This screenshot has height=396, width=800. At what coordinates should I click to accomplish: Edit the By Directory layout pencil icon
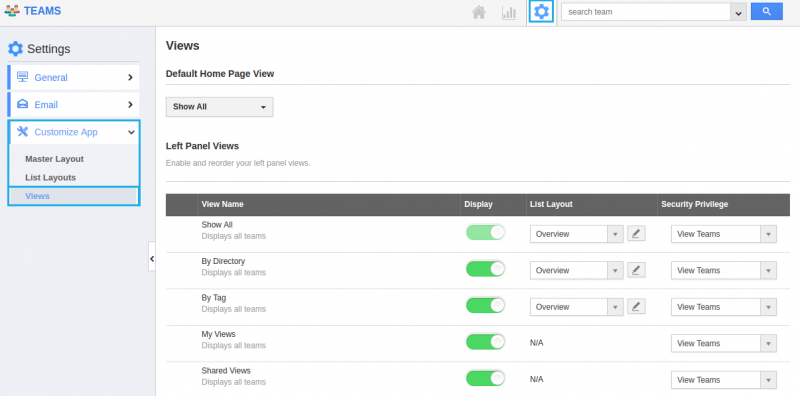636,270
